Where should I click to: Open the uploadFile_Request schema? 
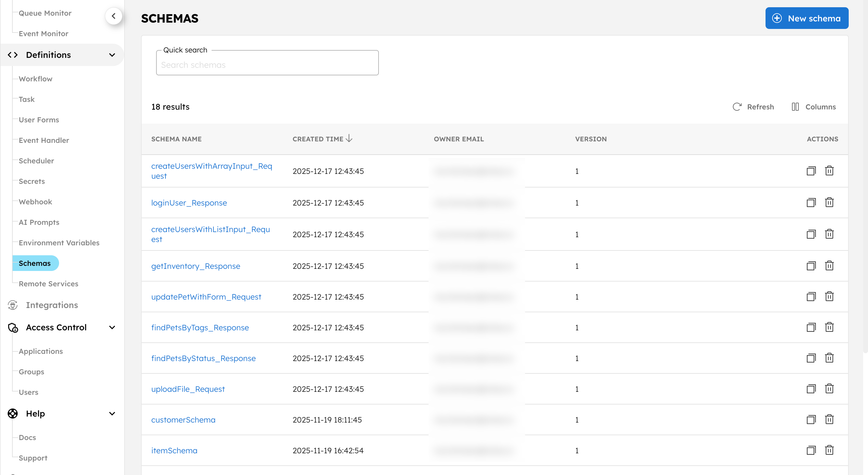coord(188,389)
